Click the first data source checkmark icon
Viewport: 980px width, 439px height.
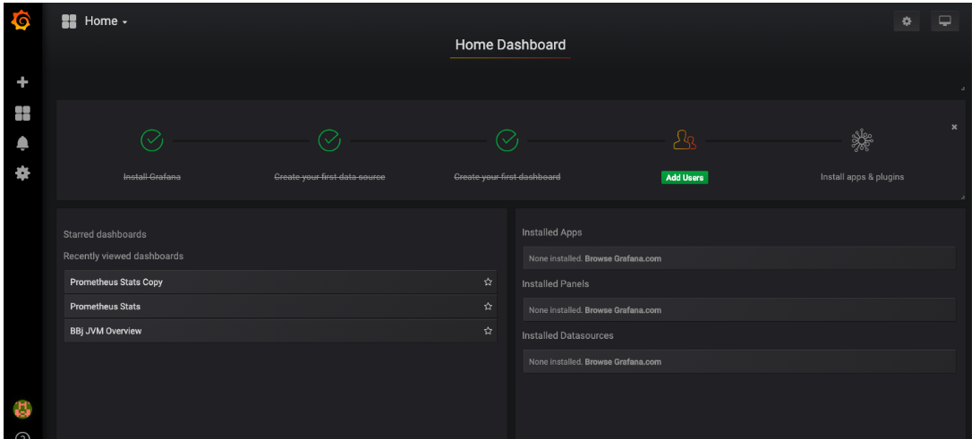point(329,140)
